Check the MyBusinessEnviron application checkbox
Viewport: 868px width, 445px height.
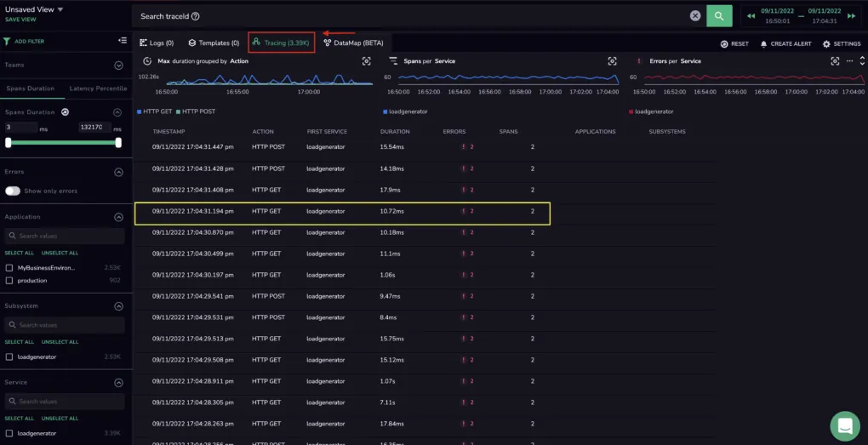point(9,268)
